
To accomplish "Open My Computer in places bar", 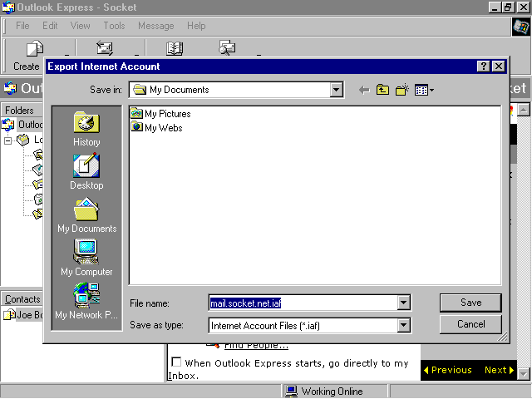I will [86, 258].
